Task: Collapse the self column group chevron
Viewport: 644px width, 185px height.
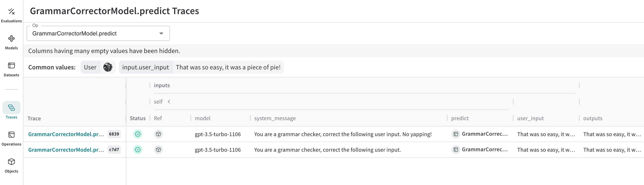Action: [169, 102]
